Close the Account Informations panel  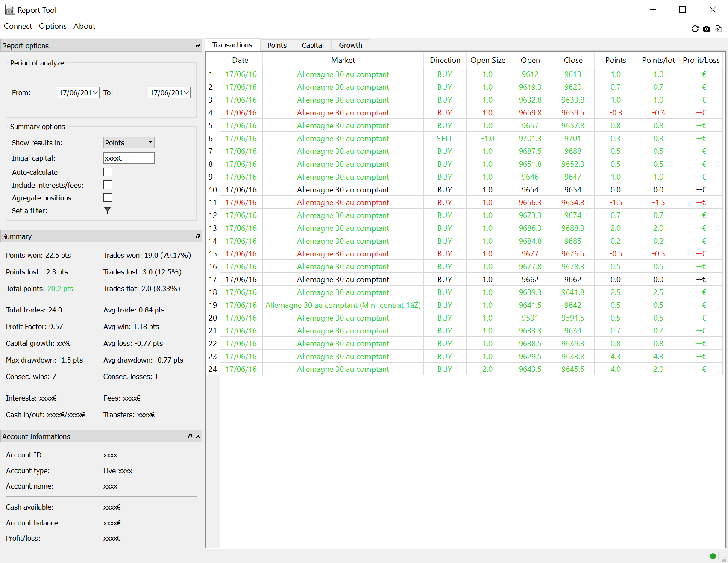click(198, 436)
